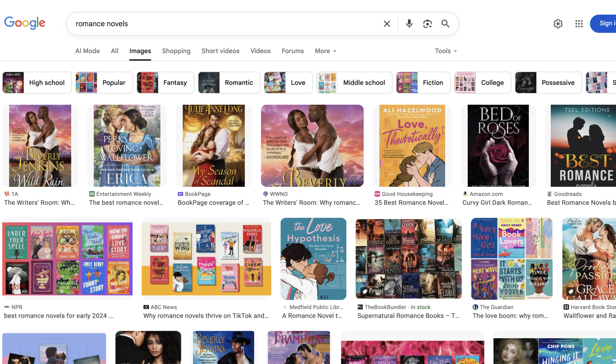Open The Guardian six-book collage image
The width and height of the screenshot is (616, 364).
coord(512,259)
